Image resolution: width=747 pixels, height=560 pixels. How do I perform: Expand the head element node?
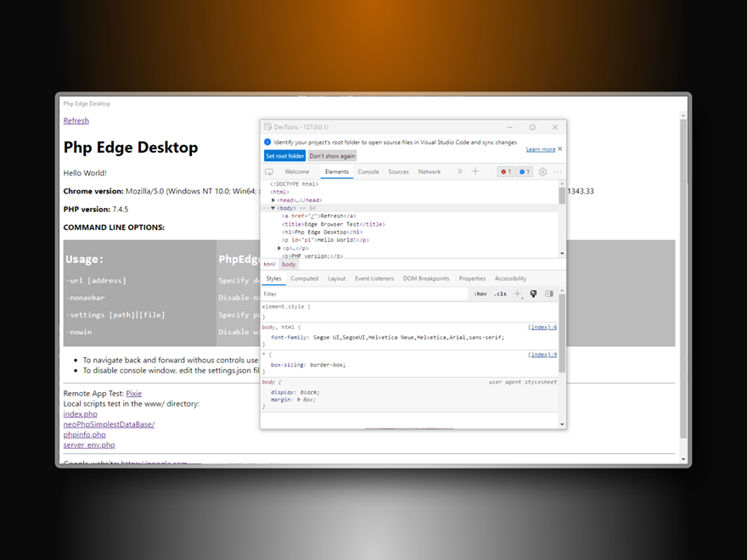coord(273,200)
